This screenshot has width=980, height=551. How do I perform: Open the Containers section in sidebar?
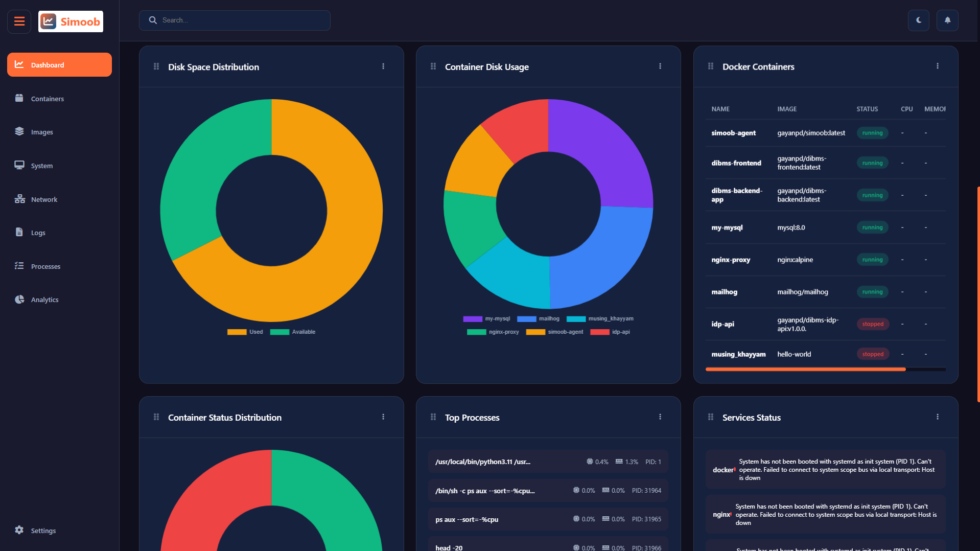point(47,99)
